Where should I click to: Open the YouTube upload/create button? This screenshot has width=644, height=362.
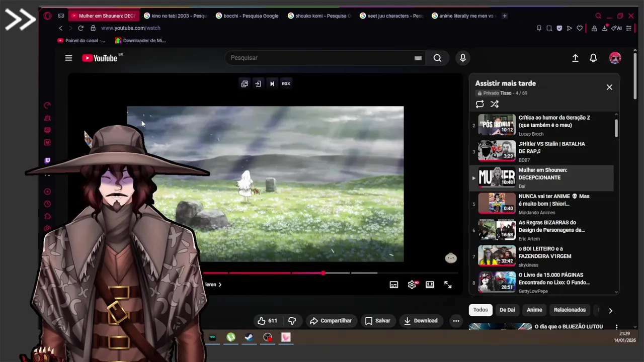(575, 58)
